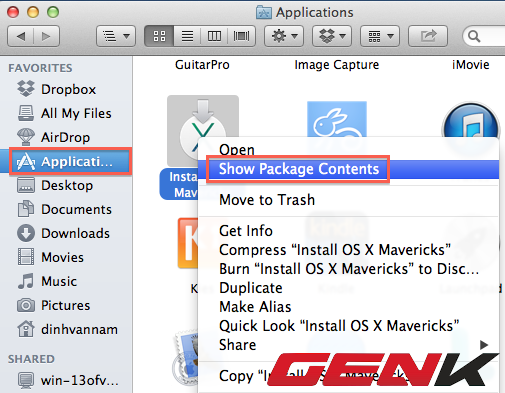This screenshot has width=505, height=393.
Task: Switch to list view
Action: [x=187, y=36]
